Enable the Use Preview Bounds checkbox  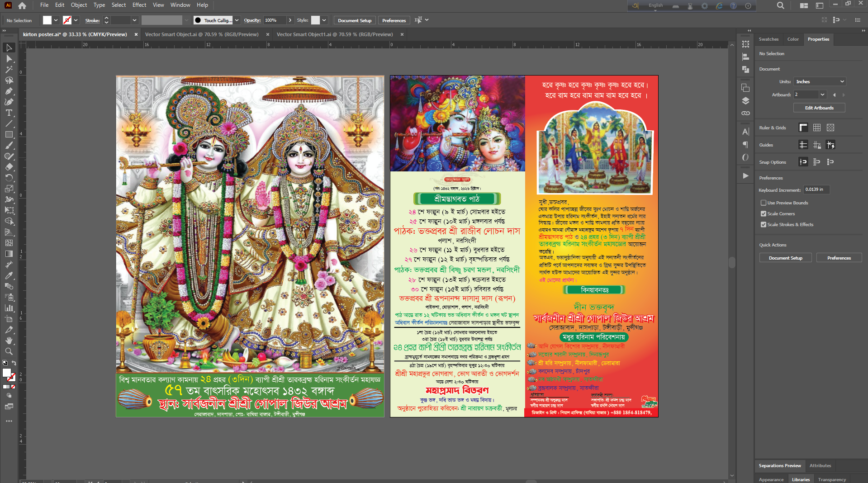[x=763, y=203]
